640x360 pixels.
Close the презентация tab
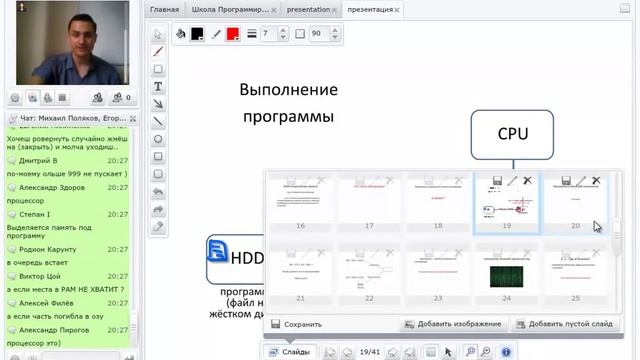397,10
